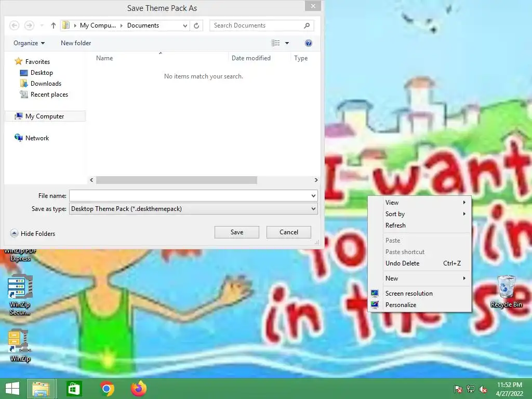Click the muted volume tray icon

pos(483,389)
